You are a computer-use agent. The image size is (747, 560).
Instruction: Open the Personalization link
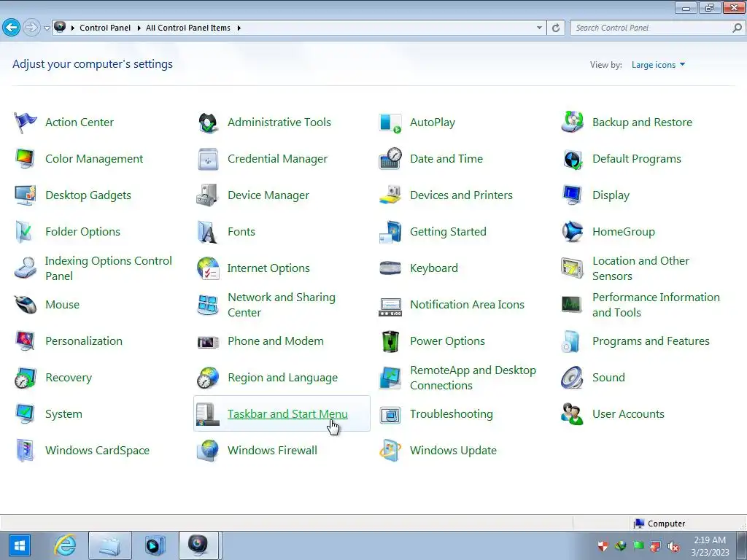point(84,341)
